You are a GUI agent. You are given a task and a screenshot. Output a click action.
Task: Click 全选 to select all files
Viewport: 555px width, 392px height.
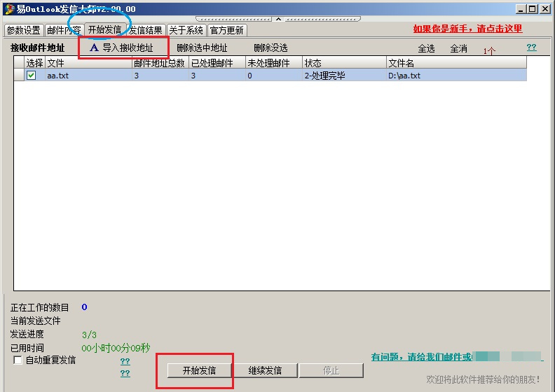point(426,48)
